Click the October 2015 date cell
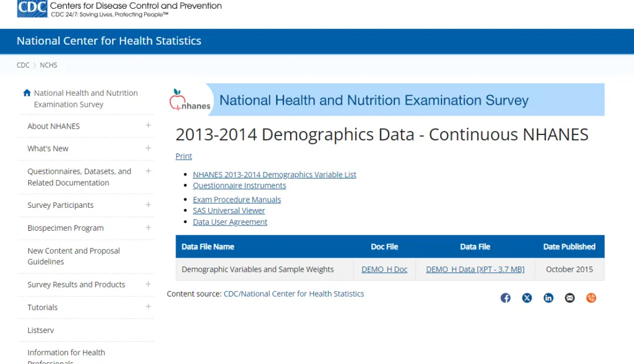 click(569, 269)
